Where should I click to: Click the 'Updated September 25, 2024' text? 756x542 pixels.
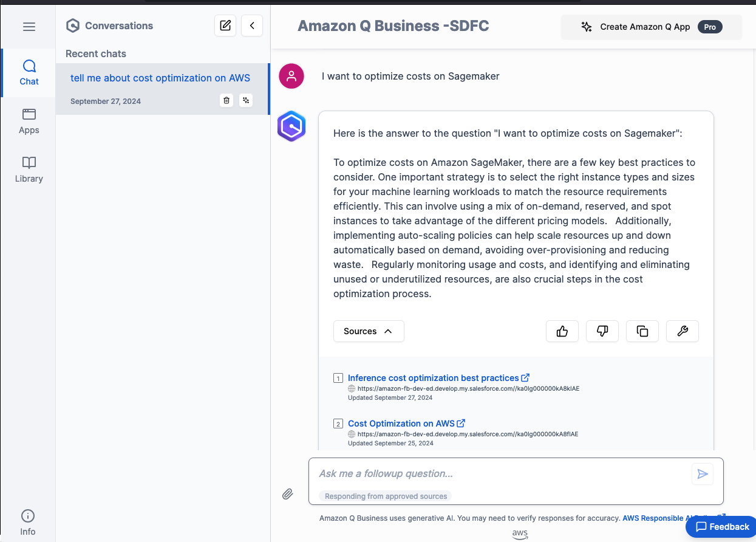click(x=390, y=444)
